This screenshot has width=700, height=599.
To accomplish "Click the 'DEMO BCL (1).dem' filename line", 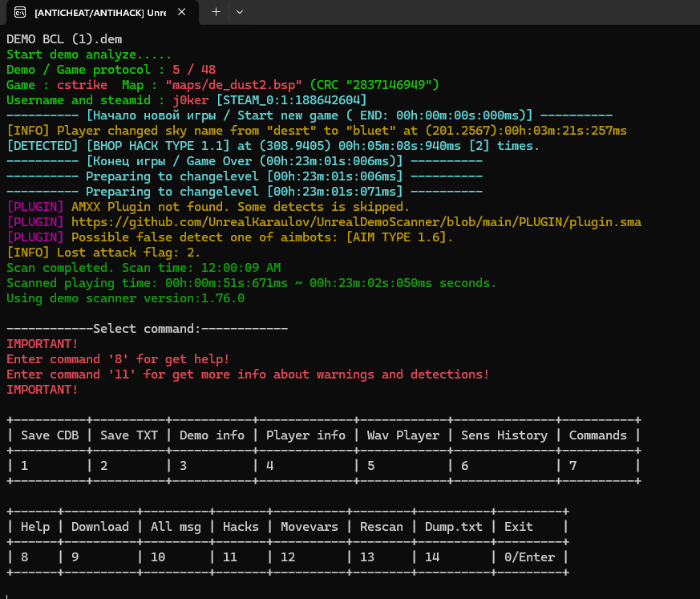I will (x=64, y=39).
